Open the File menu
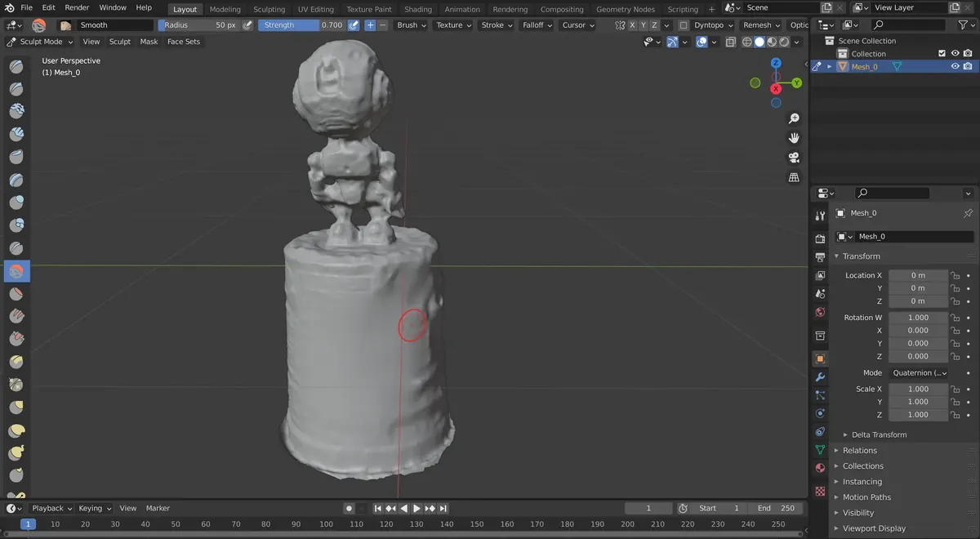980x539 pixels. pos(26,7)
